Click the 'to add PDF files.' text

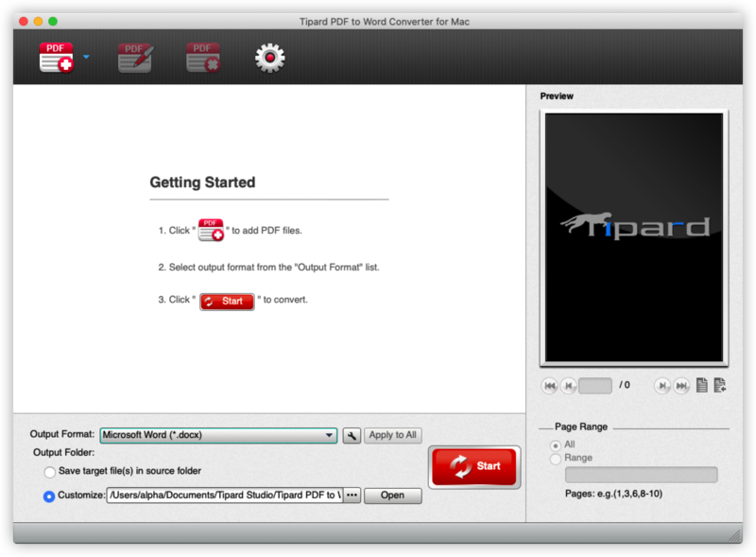point(266,231)
